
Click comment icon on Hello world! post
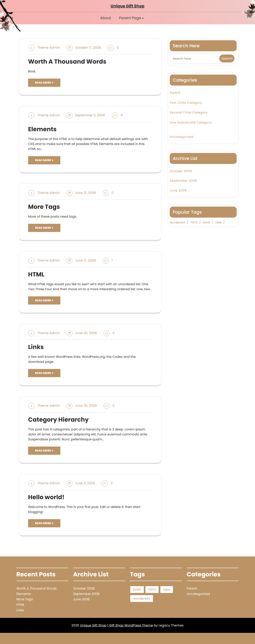pos(105,483)
